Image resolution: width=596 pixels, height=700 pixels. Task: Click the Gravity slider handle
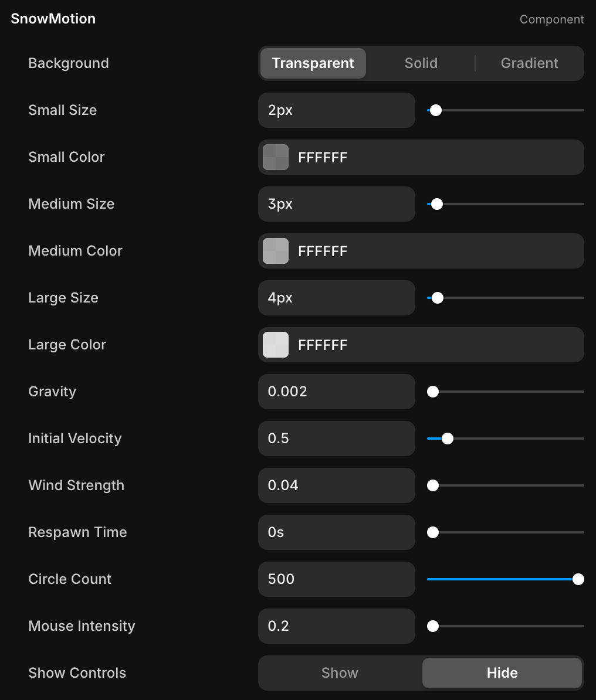[x=433, y=392]
